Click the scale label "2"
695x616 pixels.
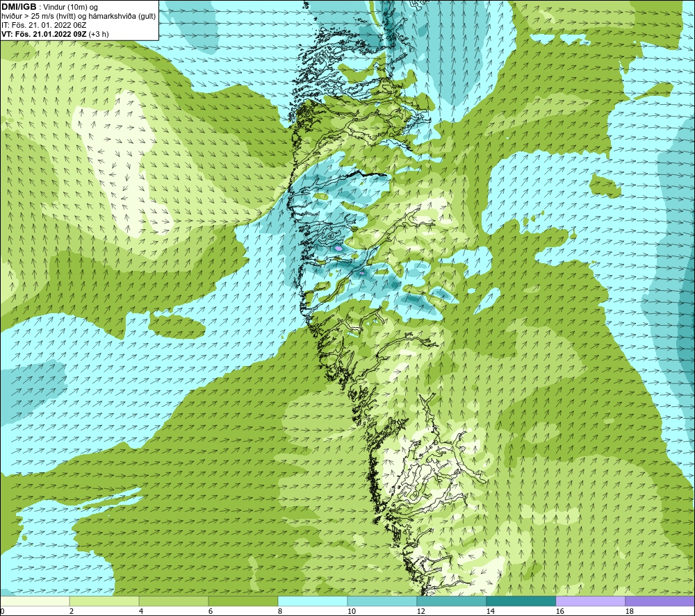72,611
